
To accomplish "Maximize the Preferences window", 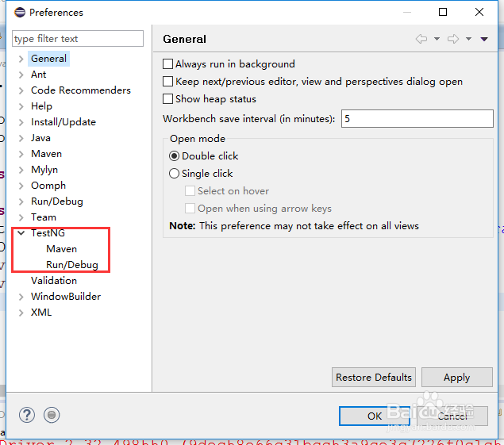I will (443, 12).
